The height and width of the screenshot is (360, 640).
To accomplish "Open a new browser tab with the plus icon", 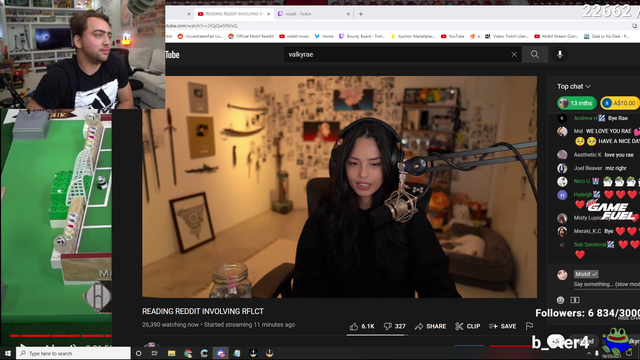I will pyautogui.click(x=361, y=14).
